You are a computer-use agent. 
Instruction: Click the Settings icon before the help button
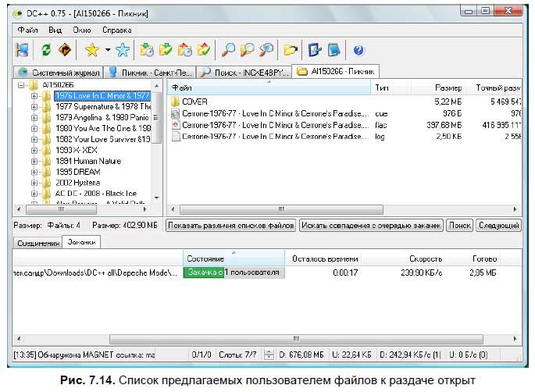click(x=334, y=50)
